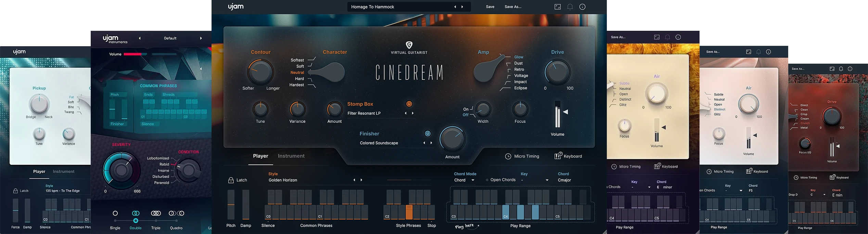
Task: Enable the Open Chords option in Cinedream
Action: pyautogui.click(x=487, y=180)
